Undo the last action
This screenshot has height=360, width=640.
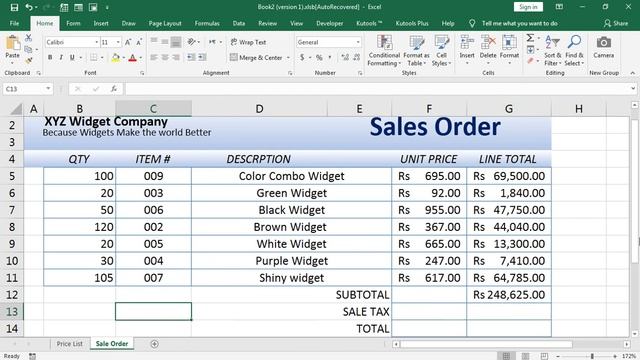tap(29, 7)
